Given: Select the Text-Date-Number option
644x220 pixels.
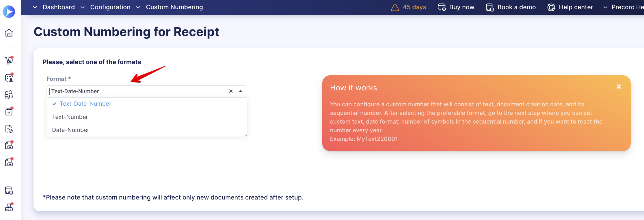Looking at the screenshot, I should click(x=147, y=104).
